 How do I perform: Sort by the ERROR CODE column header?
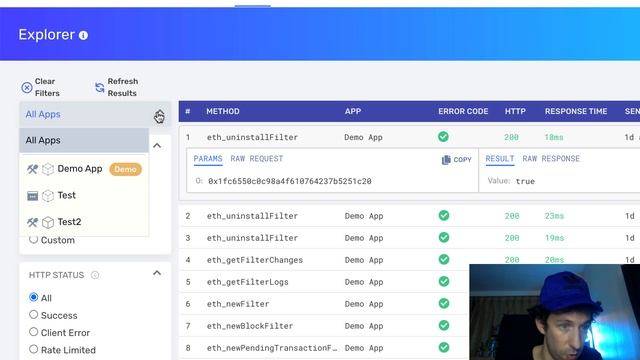tap(463, 111)
